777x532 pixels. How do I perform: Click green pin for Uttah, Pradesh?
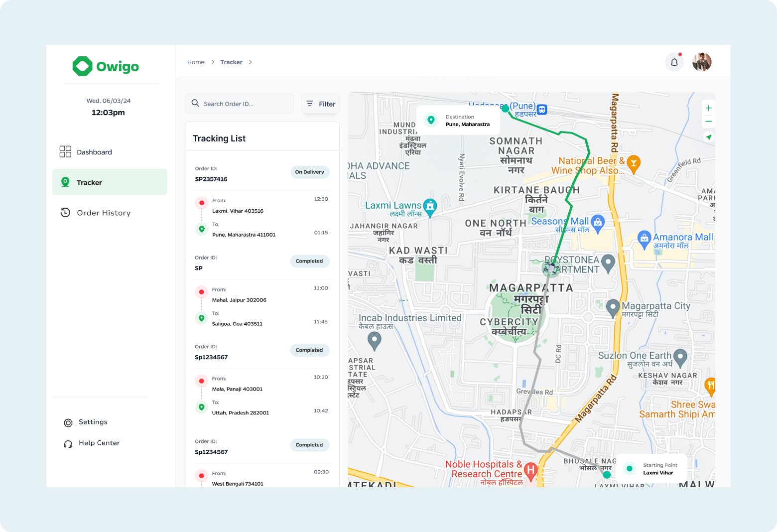coord(202,407)
